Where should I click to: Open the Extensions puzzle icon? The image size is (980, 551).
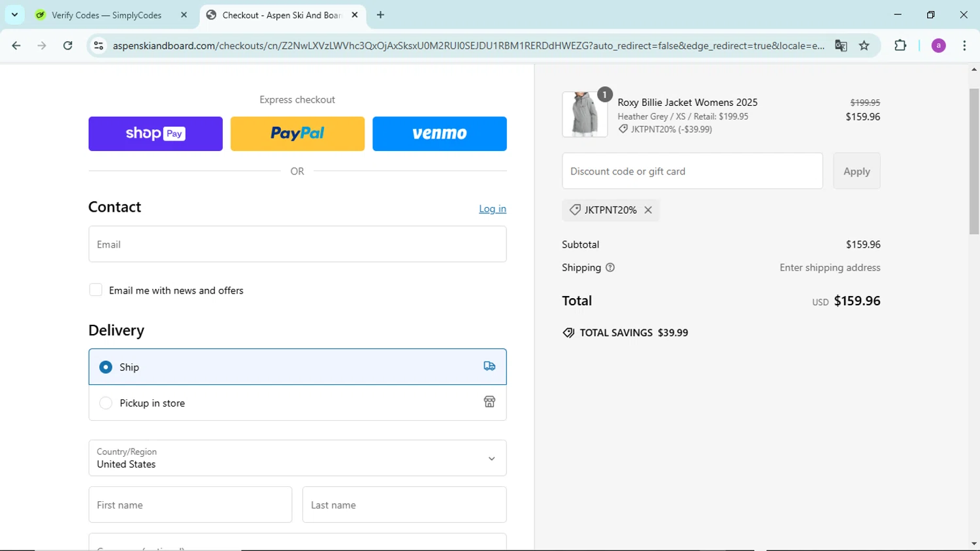tap(900, 46)
